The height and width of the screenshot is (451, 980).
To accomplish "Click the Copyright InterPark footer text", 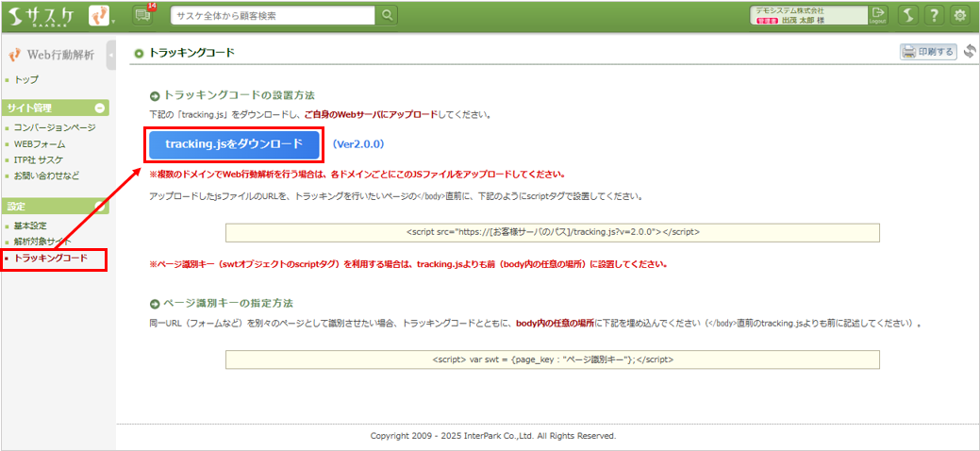I will point(493,435).
